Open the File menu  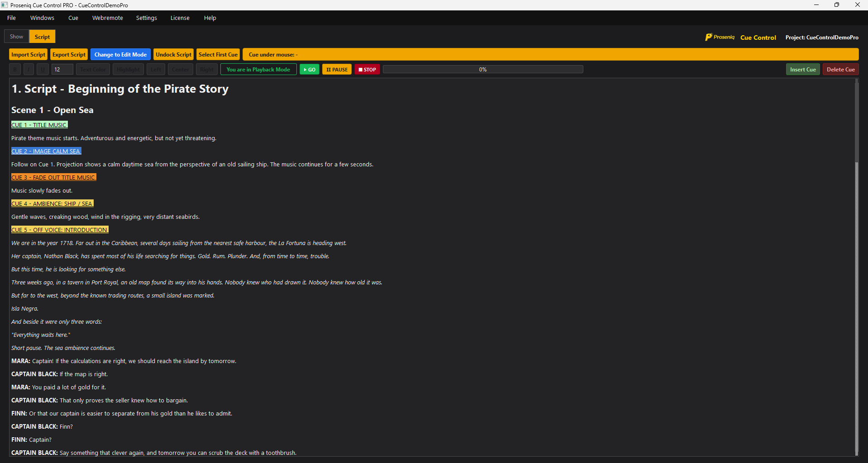pos(11,18)
